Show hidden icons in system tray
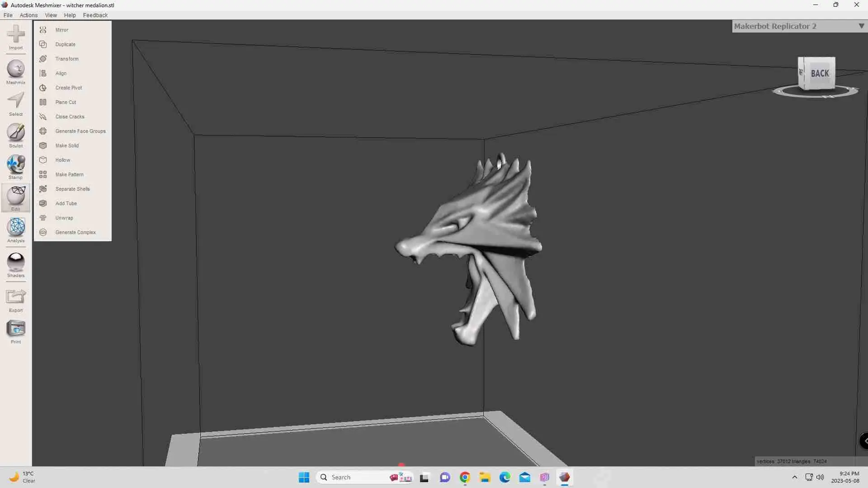868x488 pixels. pyautogui.click(x=794, y=477)
